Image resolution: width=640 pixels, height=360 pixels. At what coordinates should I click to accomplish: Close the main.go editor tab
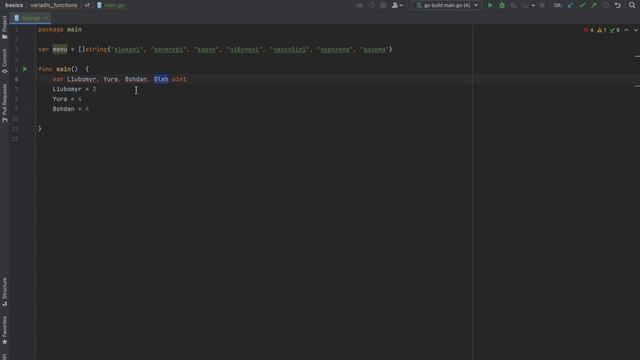point(45,18)
